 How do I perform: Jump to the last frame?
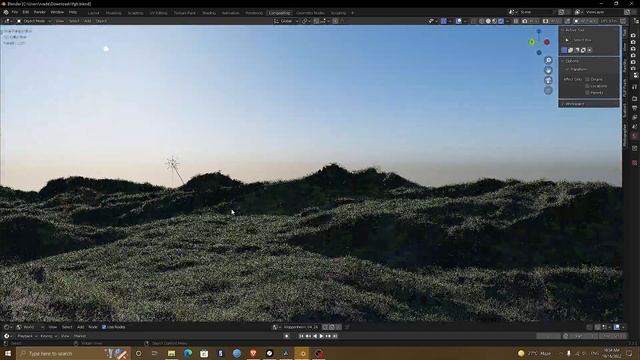click(x=335, y=336)
